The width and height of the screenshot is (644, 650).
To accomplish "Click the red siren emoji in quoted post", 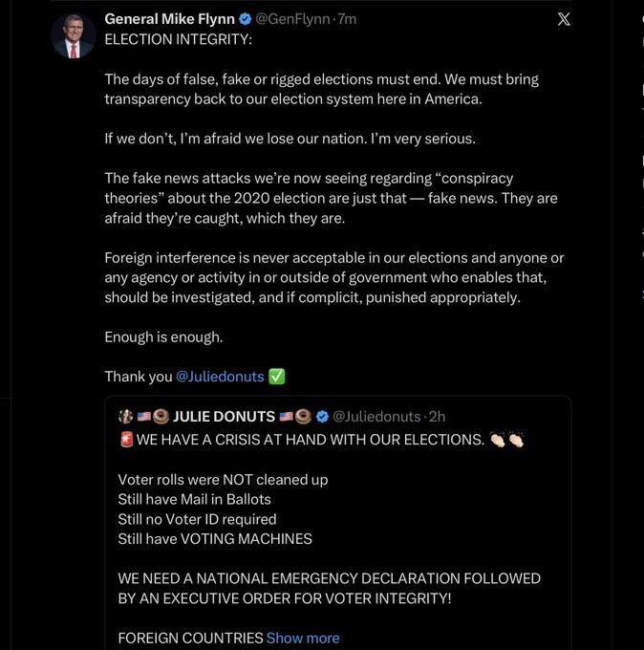I will click(x=126, y=440).
